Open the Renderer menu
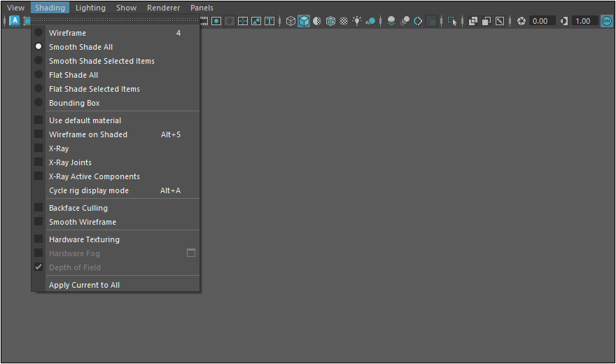This screenshot has width=616, height=364. click(x=163, y=8)
